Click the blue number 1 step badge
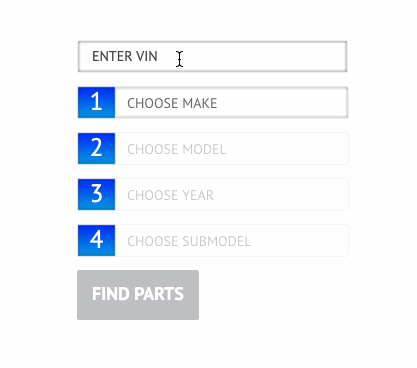The width and height of the screenshot is (417, 368). (96, 102)
